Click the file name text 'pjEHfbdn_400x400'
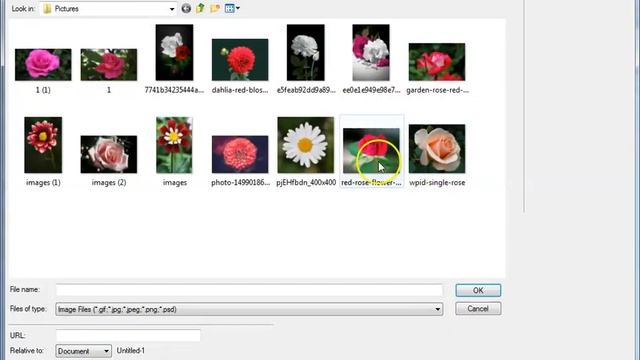Image resolution: width=640 pixels, height=360 pixels. [x=306, y=183]
